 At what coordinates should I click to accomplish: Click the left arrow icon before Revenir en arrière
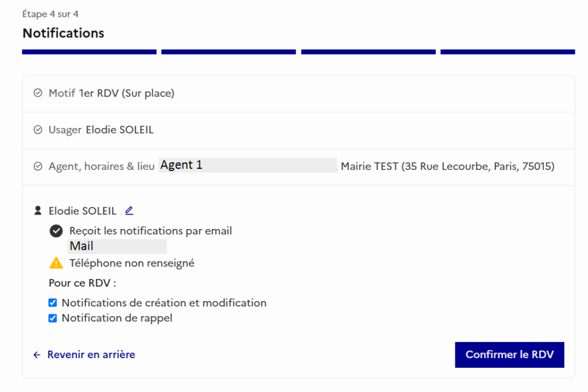37,355
